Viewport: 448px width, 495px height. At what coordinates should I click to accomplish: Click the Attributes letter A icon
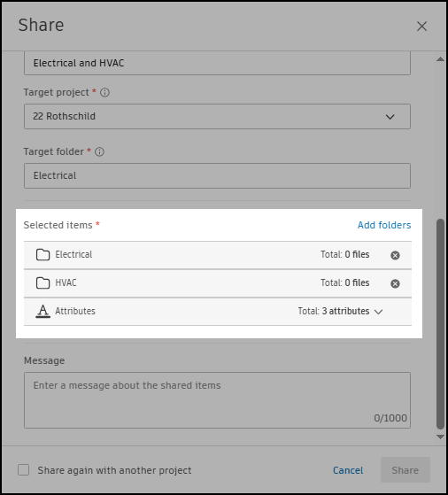(42, 312)
